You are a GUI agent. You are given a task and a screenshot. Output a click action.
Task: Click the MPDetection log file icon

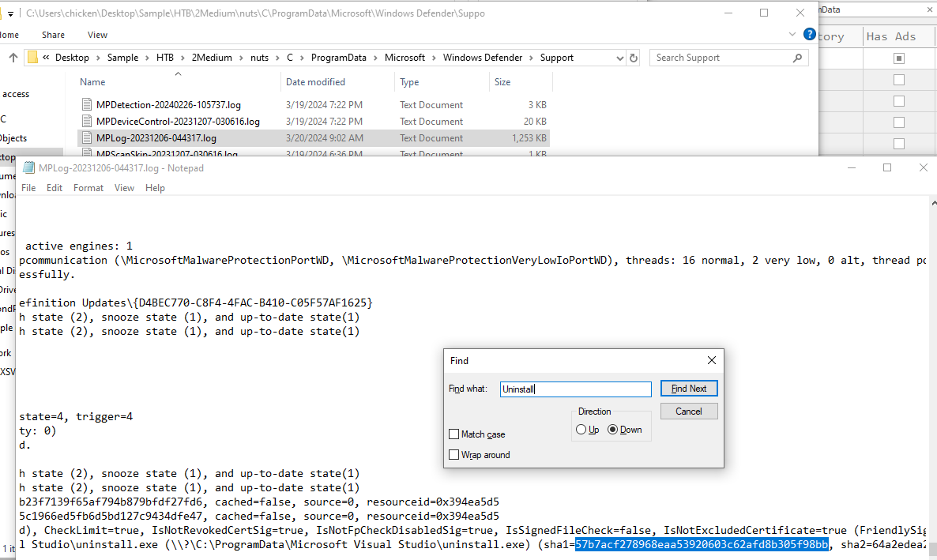[87, 105]
